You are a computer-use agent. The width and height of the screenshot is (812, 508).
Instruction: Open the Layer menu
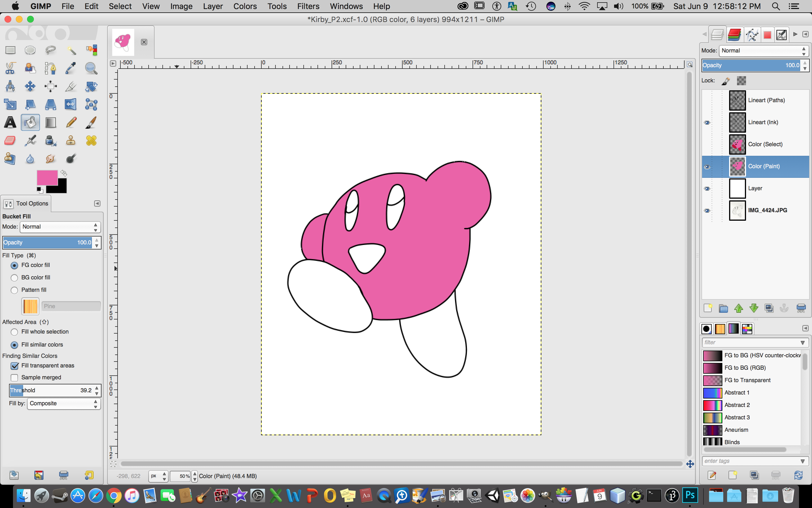point(213,6)
